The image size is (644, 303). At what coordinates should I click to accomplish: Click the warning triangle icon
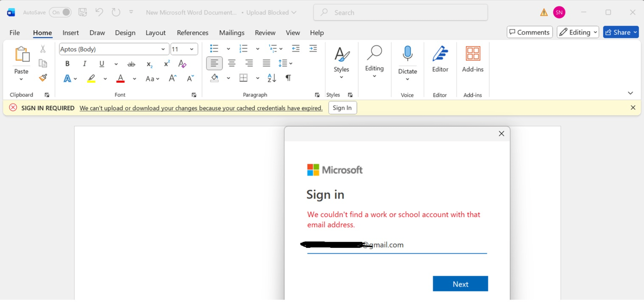(544, 13)
